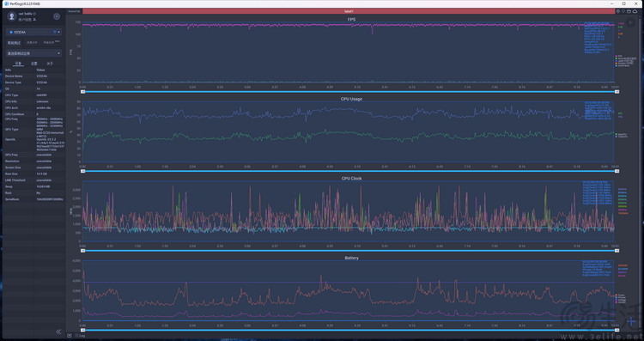This screenshot has width=644, height=341.
Task: Click the shield icon in the top-right toolbar
Action: pyautogui.click(x=618, y=11)
